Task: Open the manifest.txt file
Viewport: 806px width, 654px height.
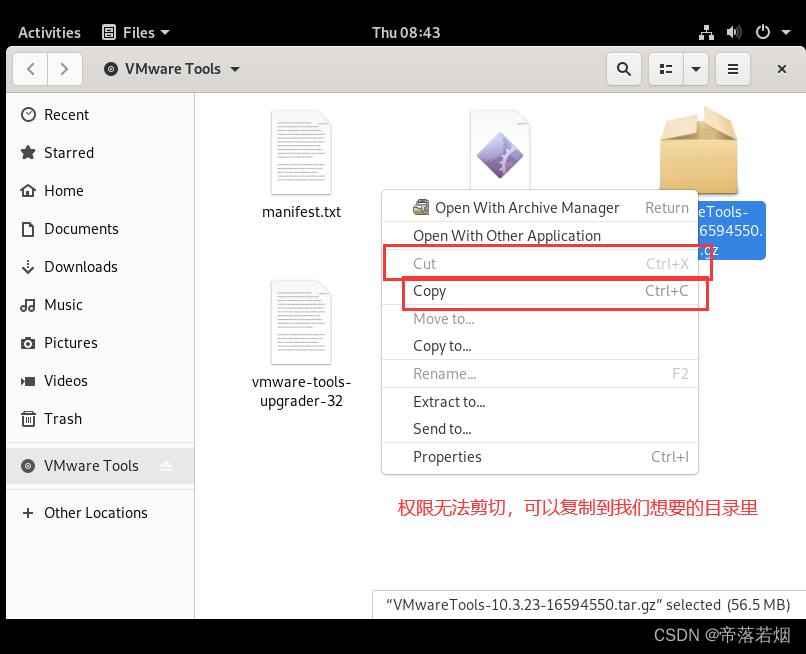Action: click(301, 152)
